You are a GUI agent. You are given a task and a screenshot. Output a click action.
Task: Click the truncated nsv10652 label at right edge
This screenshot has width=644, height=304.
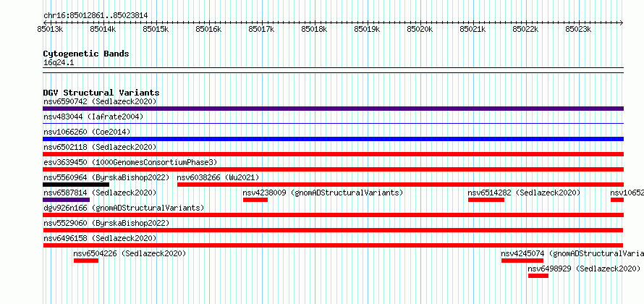pos(627,193)
